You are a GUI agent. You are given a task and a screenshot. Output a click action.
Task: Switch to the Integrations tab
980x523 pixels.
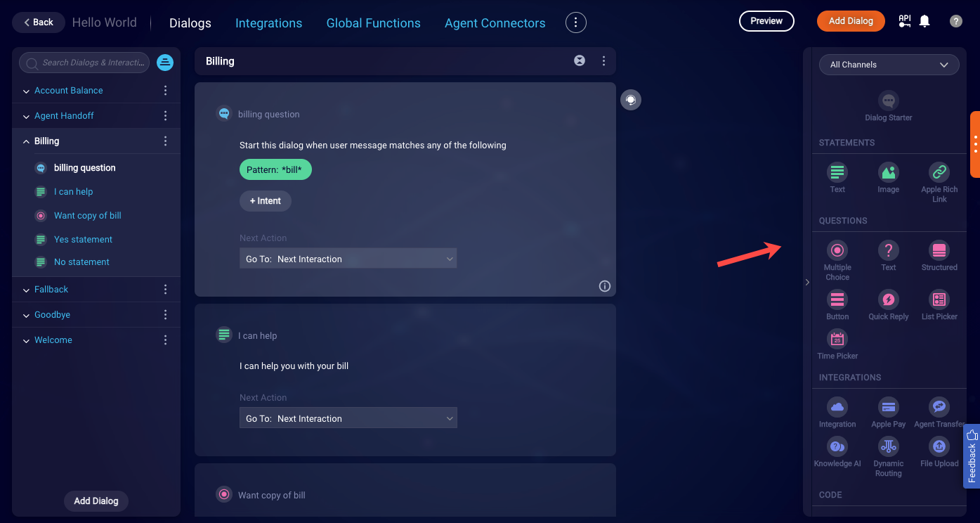[x=268, y=23]
